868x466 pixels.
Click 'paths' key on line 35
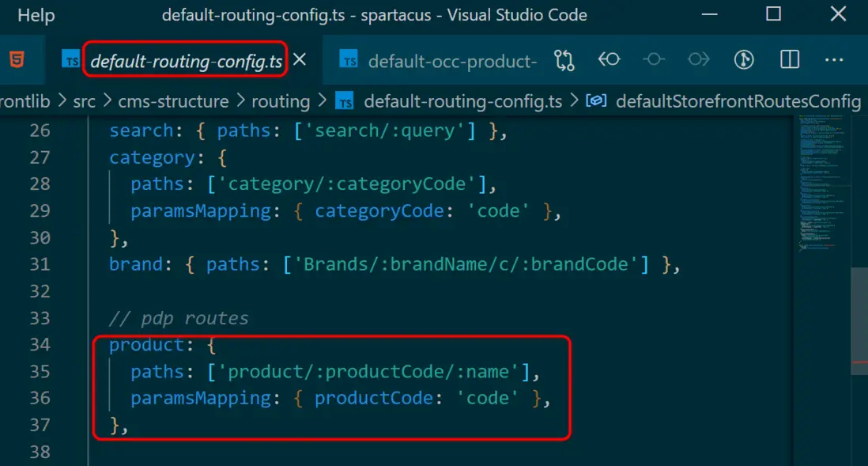[x=157, y=371]
